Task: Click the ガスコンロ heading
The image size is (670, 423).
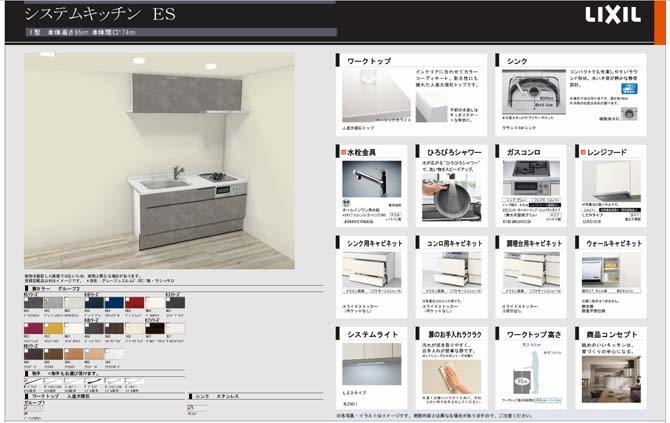Action: click(524, 152)
